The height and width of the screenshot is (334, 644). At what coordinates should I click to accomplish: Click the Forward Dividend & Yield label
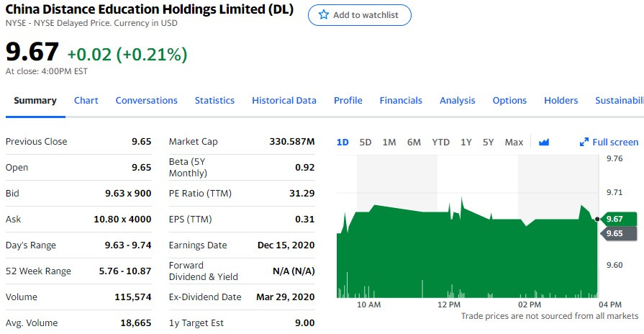(x=204, y=271)
